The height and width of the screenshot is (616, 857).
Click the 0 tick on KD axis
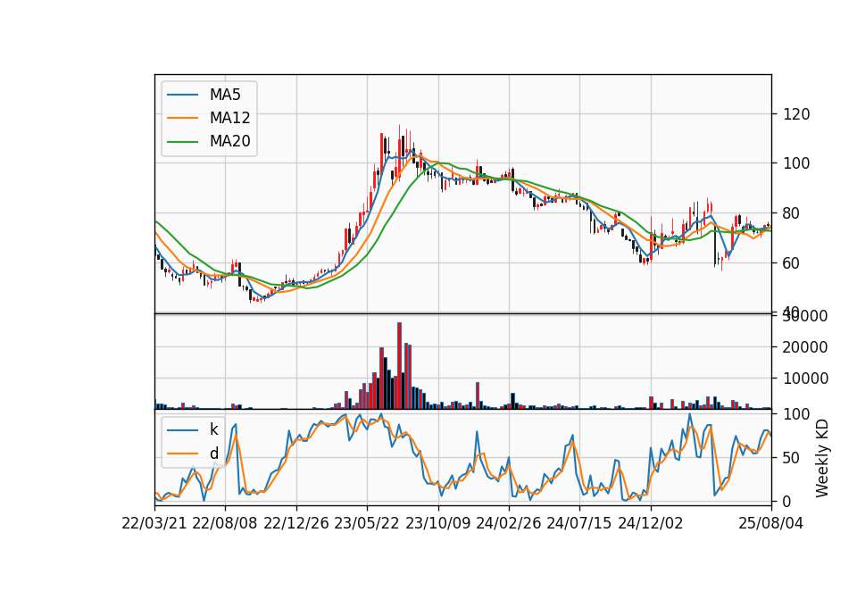pos(787,501)
